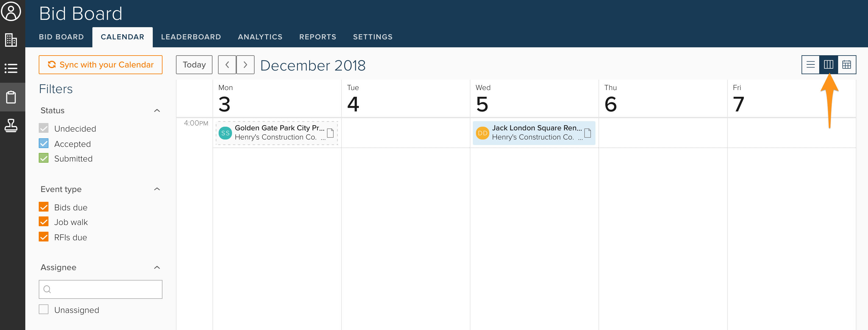Enable the Unassigned assignee checkbox
The width and height of the screenshot is (868, 330).
click(44, 310)
